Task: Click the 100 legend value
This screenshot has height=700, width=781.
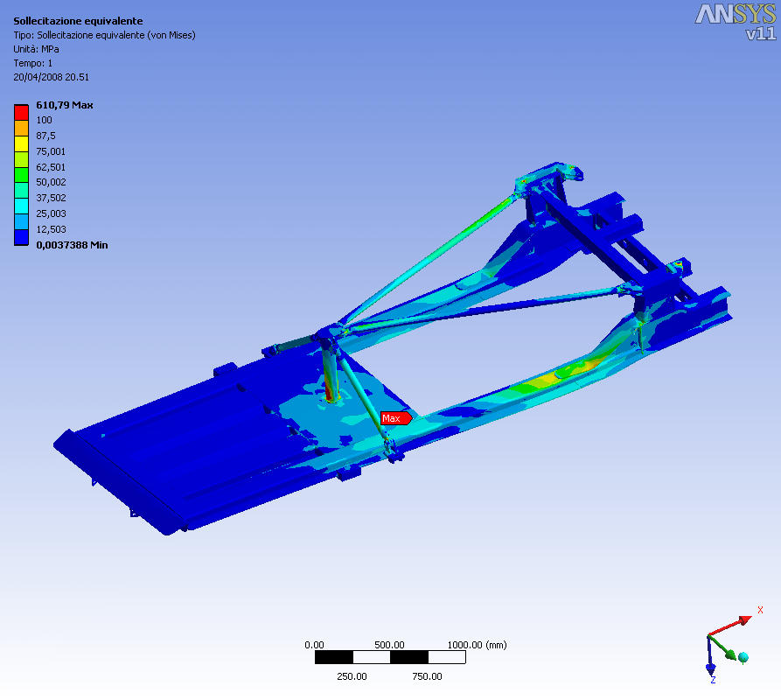Action: coord(44,120)
